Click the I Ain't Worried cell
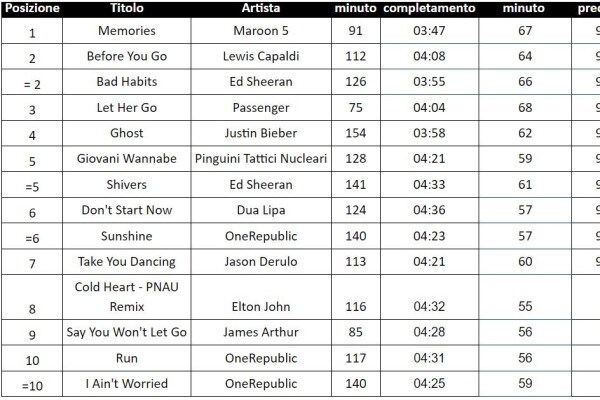This screenshot has height=400, width=600. pos(126,384)
